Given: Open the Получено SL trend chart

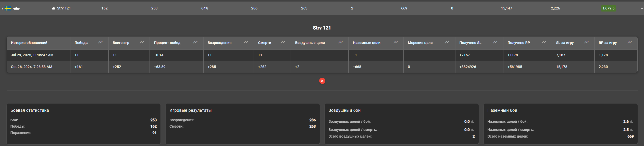Looking at the screenshot, I should point(495,42).
